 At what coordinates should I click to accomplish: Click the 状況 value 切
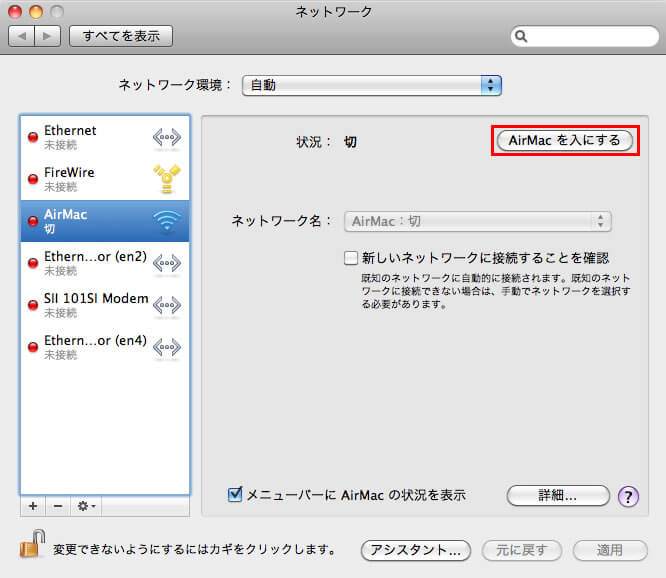click(x=350, y=142)
